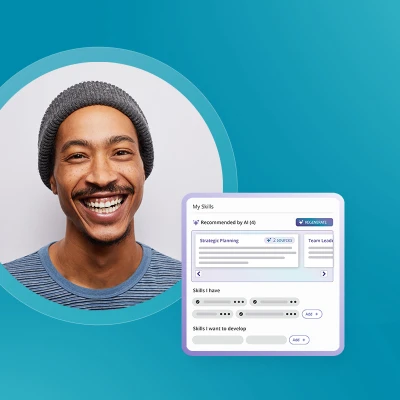Click check icon on second top-row skill chip
This screenshot has width=400, height=400.
255,302
